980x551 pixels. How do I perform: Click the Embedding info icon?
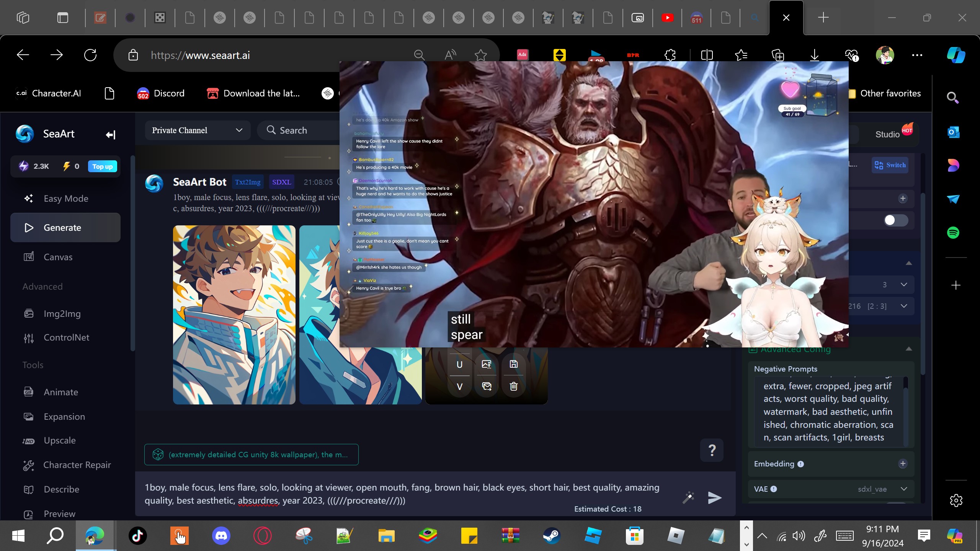click(x=800, y=464)
